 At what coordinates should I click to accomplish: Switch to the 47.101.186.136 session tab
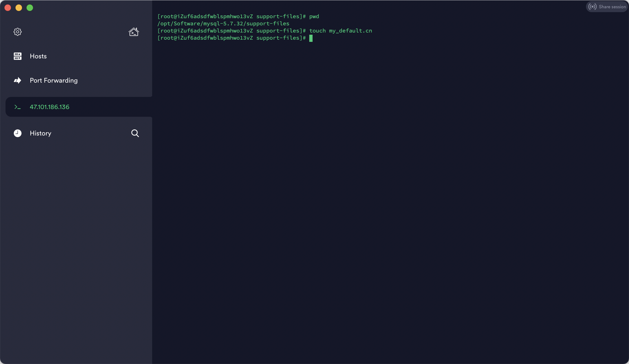50,107
